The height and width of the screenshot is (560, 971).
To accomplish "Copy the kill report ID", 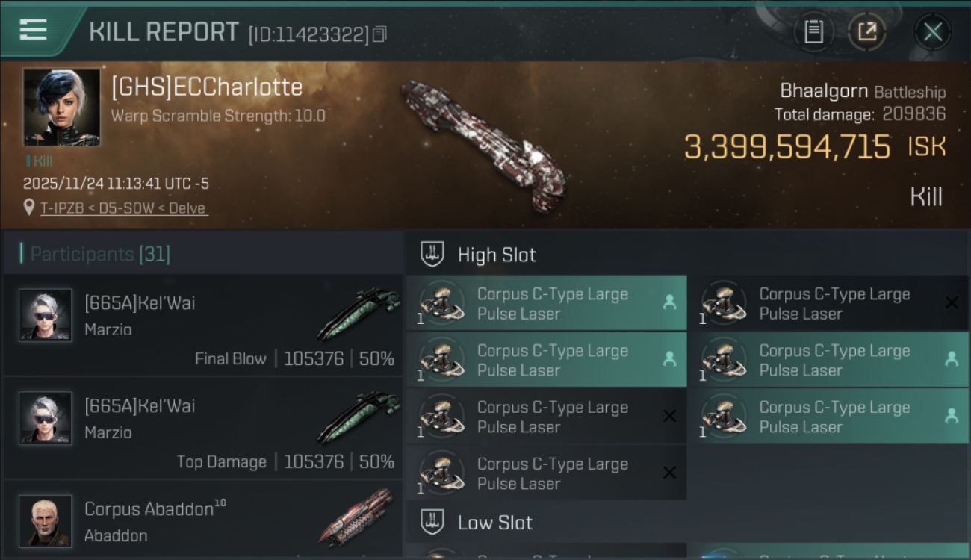I will click(379, 34).
